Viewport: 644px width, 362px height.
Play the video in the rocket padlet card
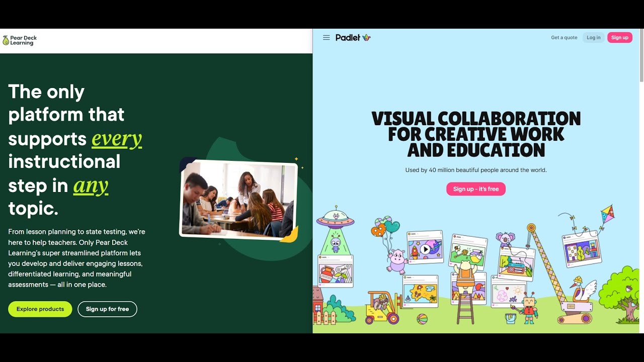pyautogui.click(x=426, y=249)
